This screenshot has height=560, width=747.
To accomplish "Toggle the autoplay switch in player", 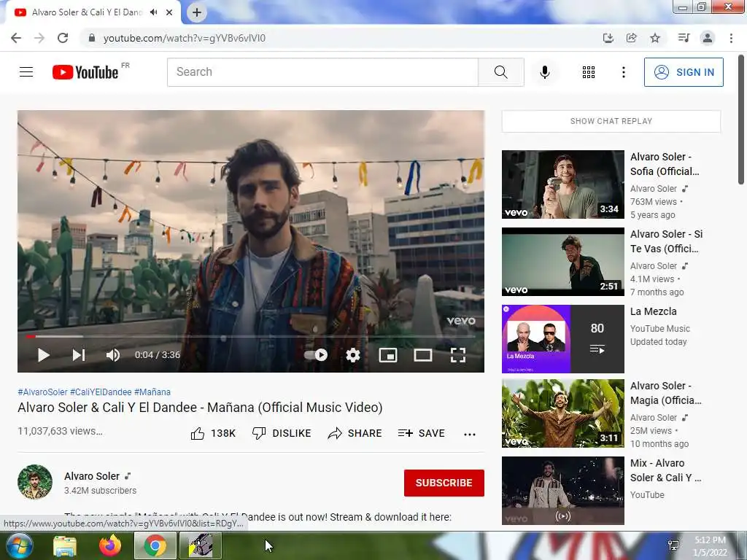I will (x=316, y=355).
